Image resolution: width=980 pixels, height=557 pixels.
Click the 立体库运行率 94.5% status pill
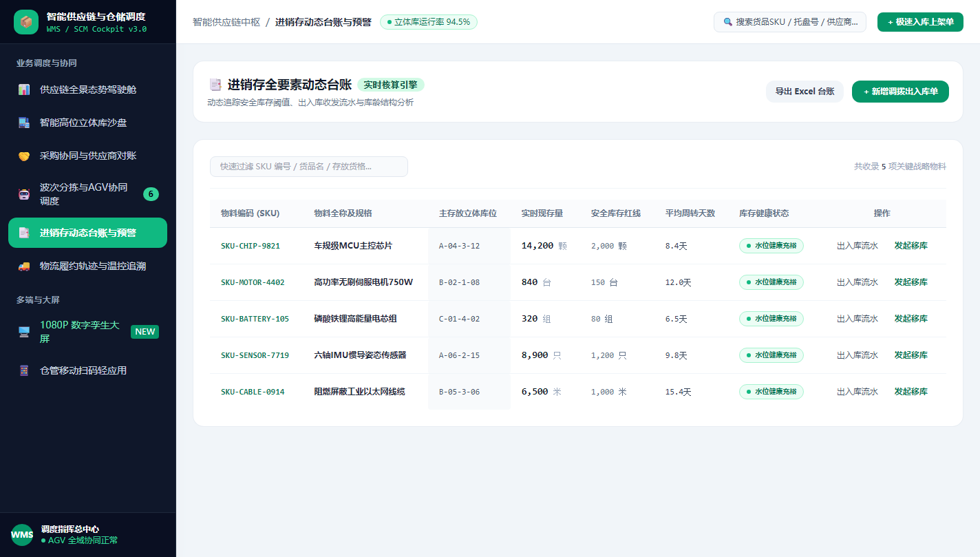pyautogui.click(x=428, y=22)
